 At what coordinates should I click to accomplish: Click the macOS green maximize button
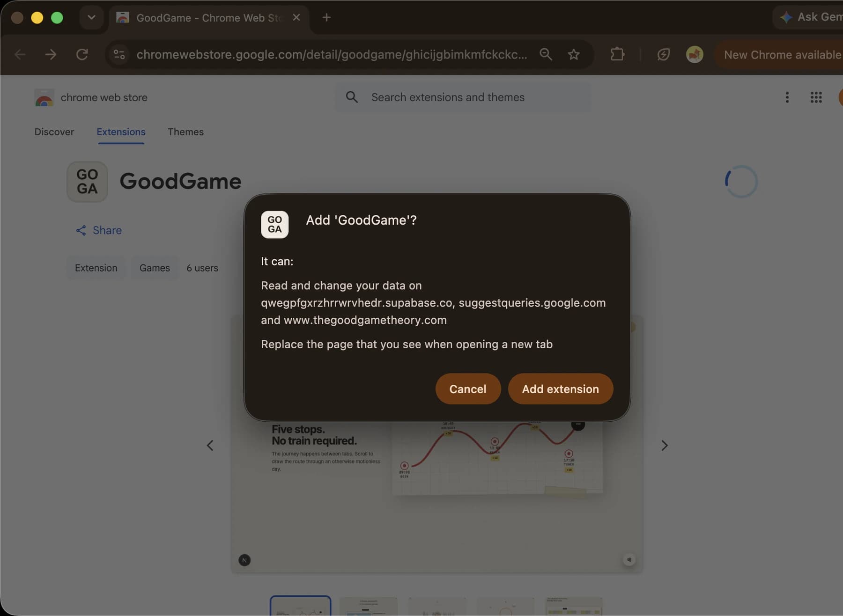[x=57, y=18]
